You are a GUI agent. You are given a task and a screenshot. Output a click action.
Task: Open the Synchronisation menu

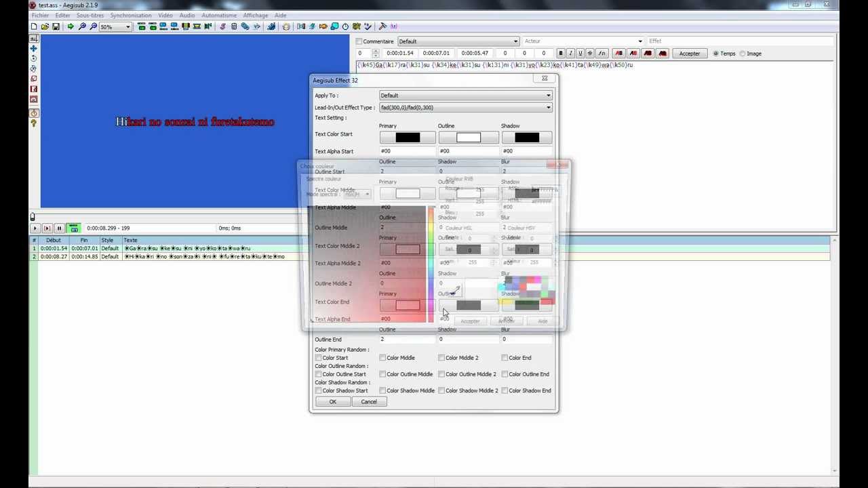point(131,15)
